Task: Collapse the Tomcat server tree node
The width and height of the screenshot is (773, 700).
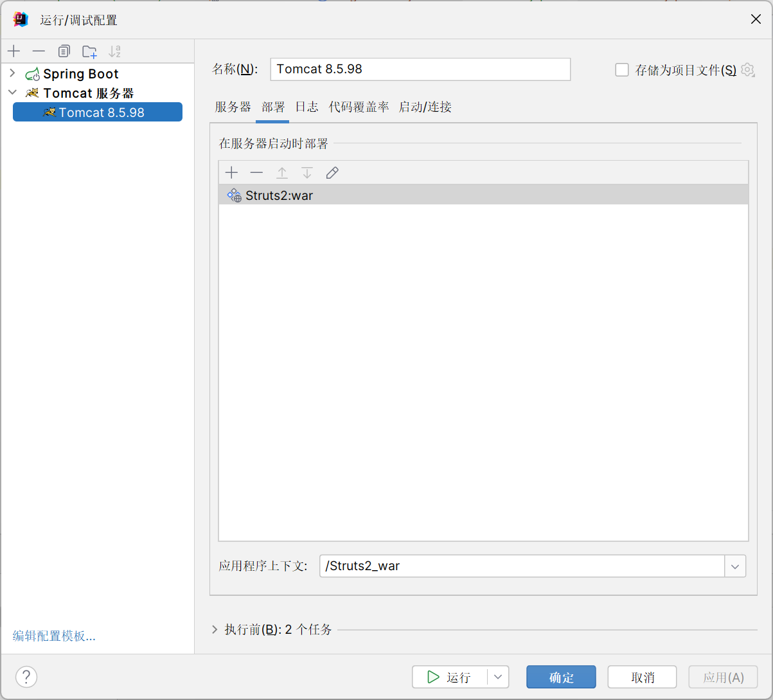Action: (12, 93)
